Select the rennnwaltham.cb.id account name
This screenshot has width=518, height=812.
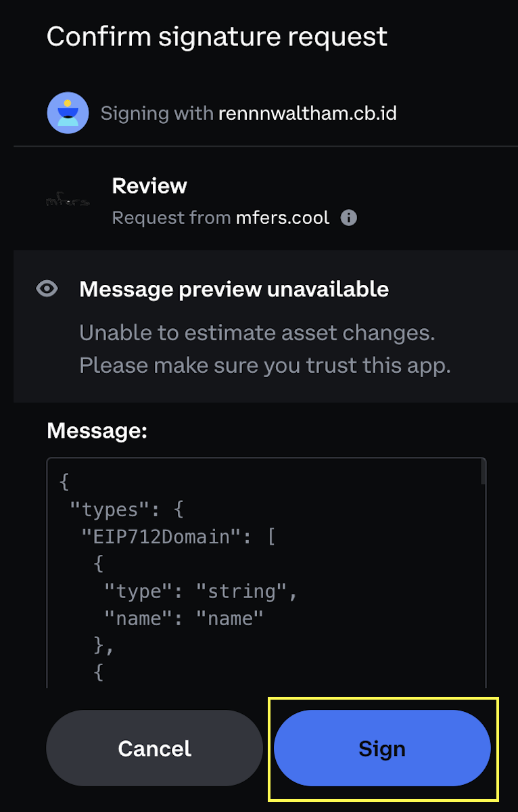point(308,113)
